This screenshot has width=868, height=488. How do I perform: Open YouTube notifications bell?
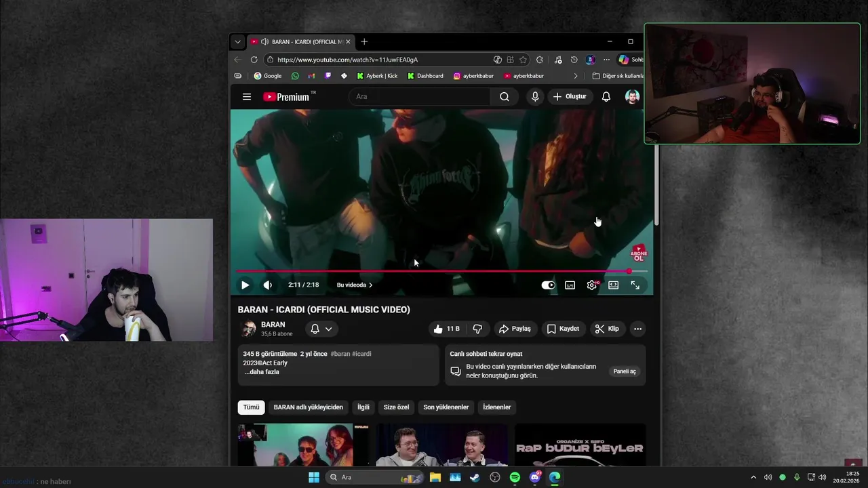[x=606, y=97]
